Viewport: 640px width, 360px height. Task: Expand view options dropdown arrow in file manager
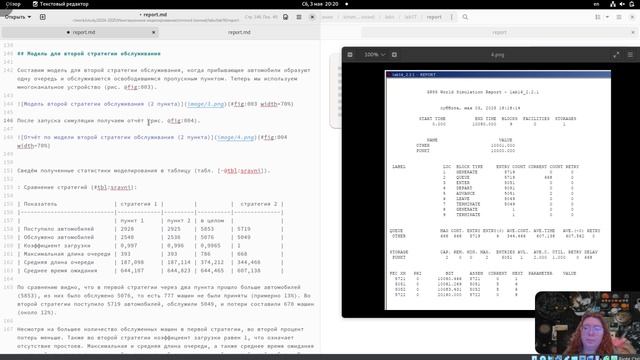point(607,17)
